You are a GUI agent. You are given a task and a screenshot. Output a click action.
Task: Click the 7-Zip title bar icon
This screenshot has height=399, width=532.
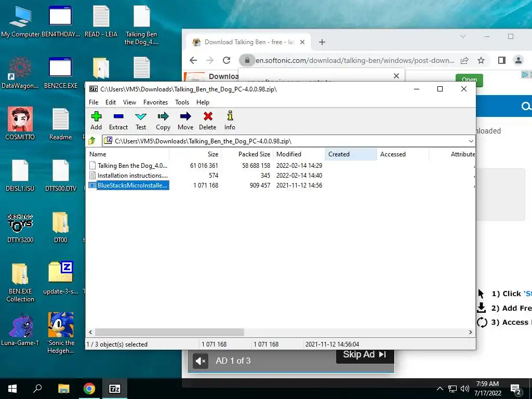[94, 89]
